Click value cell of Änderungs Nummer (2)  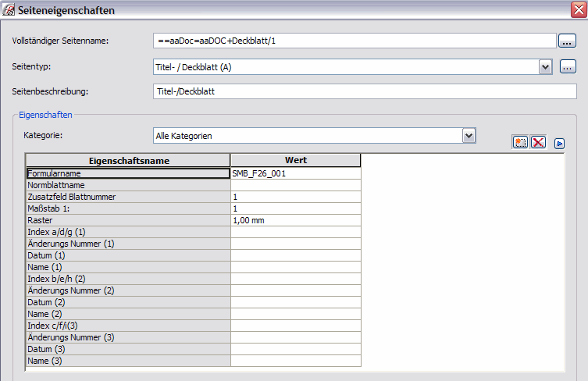295,290
